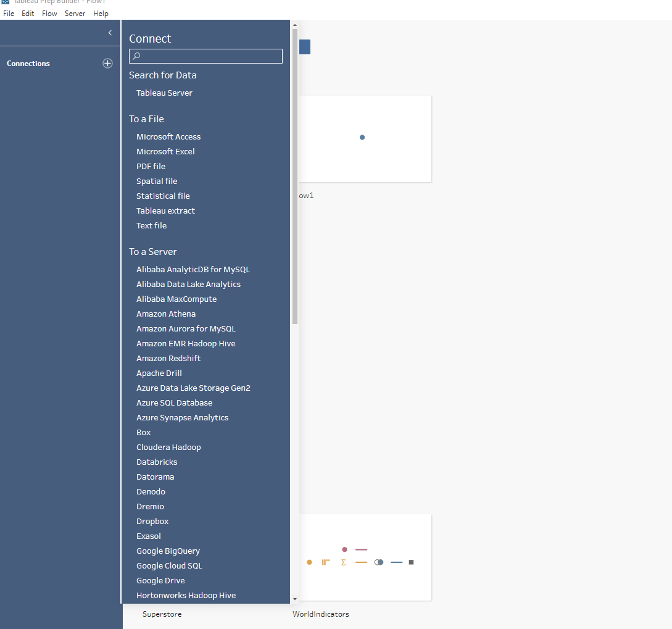
Task: Click in the Connect search input field
Action: coord(205,56)
